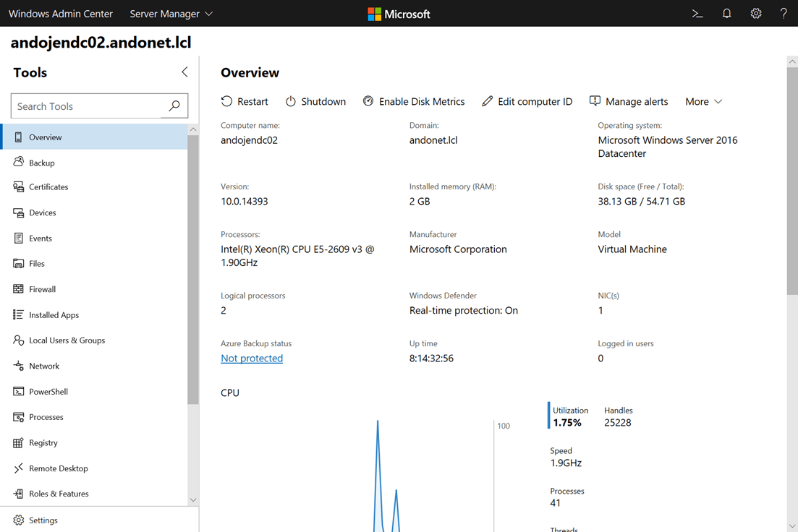Click the main page scroll-up arrow
This screenshot has width=798, height=532.
pos(792,61)
